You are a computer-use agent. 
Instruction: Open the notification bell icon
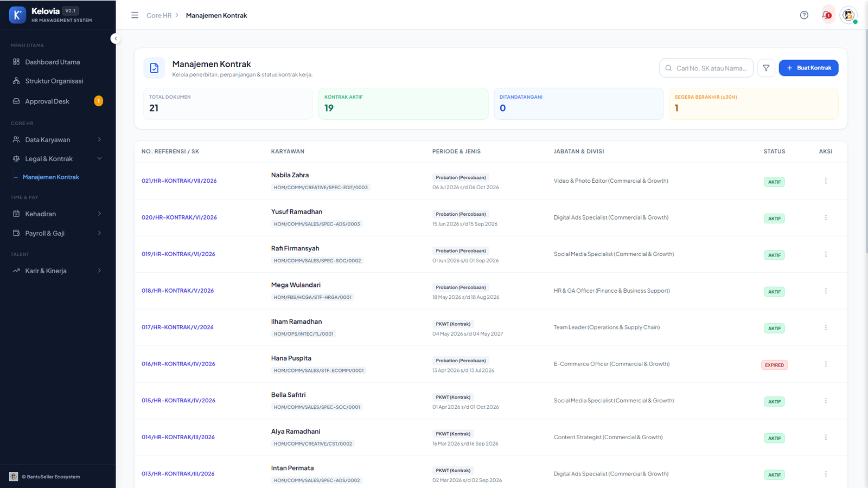(826, 15)
